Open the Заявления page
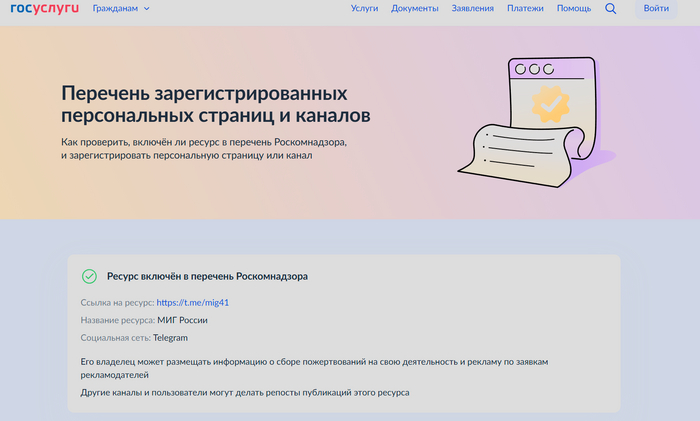 click(472, 9)
